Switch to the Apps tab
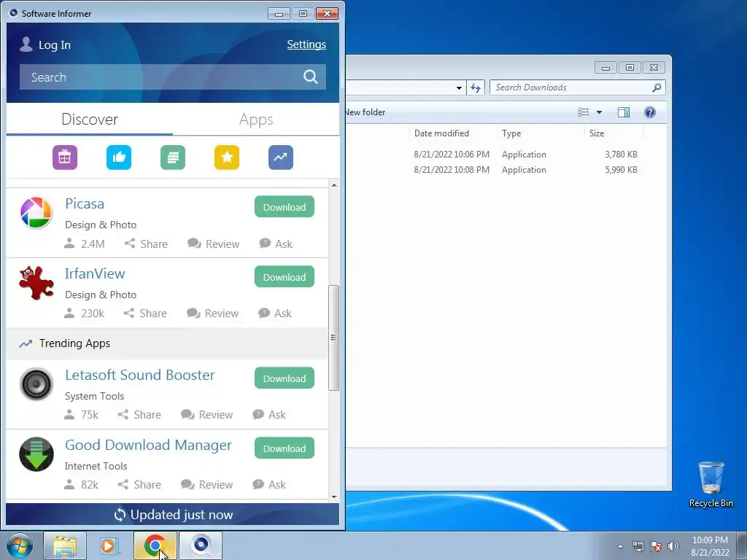This screenshot has width=747, height=560. (x=256, y=119)
